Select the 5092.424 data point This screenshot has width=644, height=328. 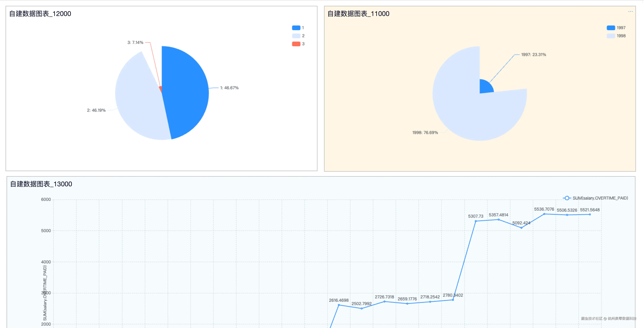point(521,228)
